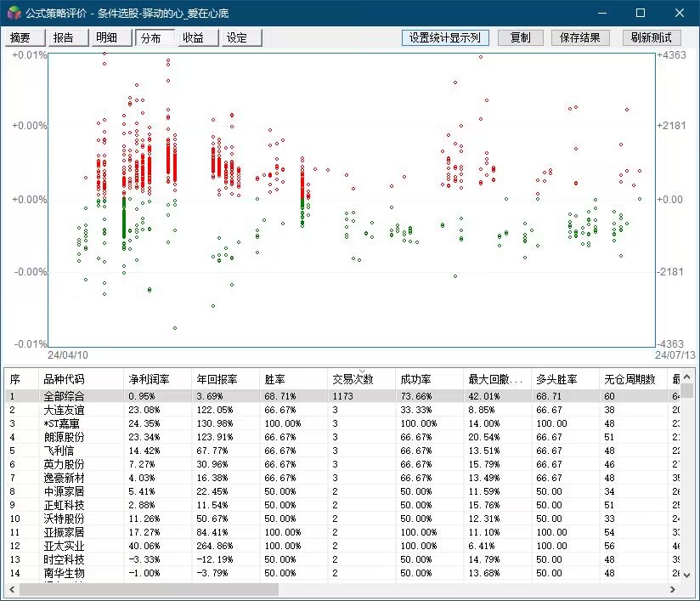This screenshot has height=601, width=700.
Task: Click the 复制 button
Action: [x=520, y=38]
